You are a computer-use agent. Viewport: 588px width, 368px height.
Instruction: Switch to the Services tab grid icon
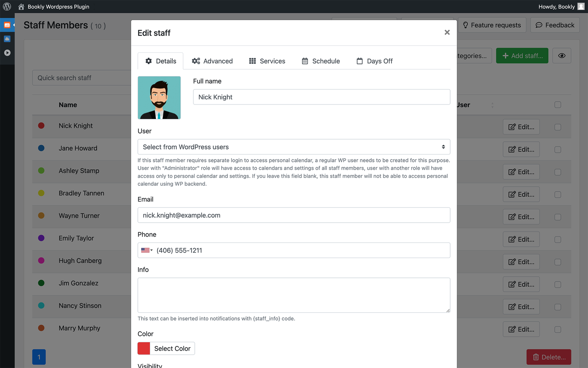click(x=252, y=61)
